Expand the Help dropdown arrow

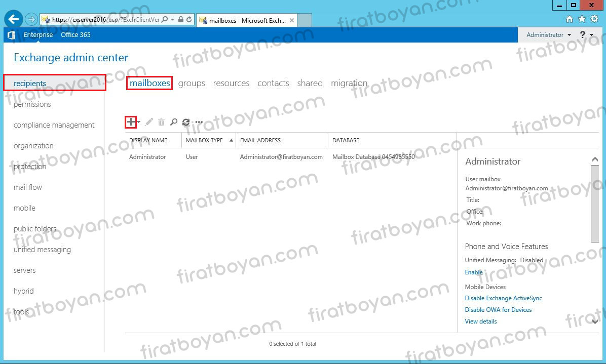(592, 35)
